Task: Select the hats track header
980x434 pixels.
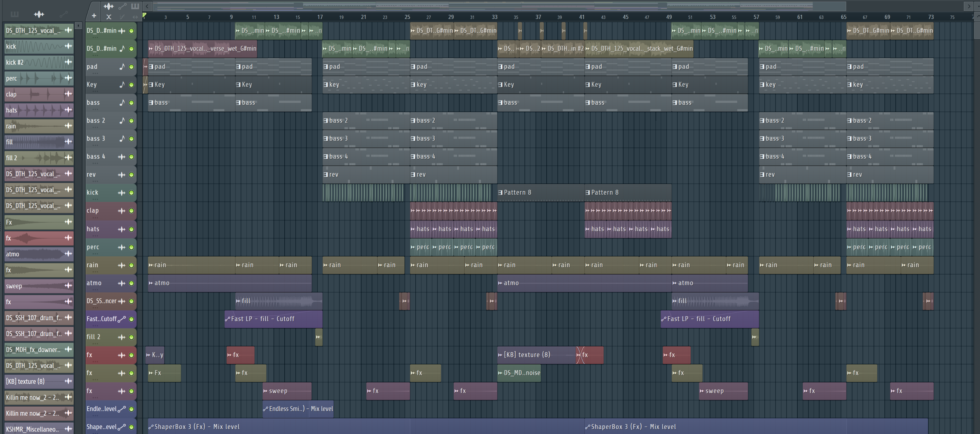Action: [x=111, y=229]
